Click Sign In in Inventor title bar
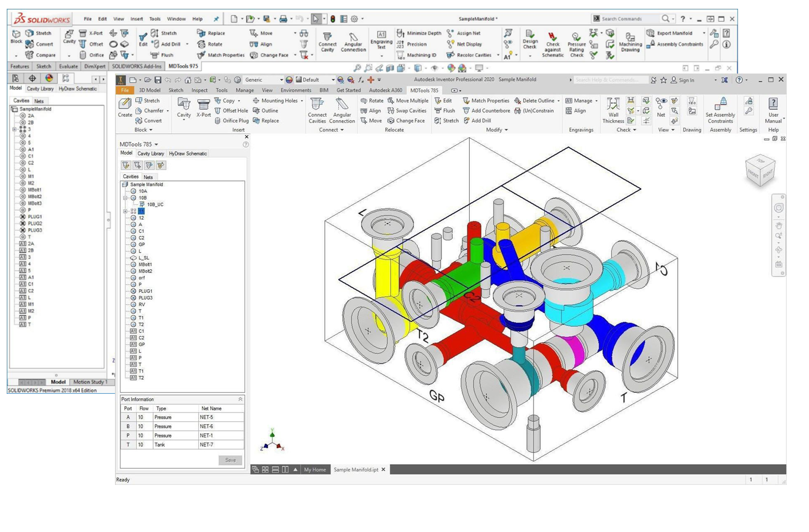Image resolution: width=809 pixels, height=532 pixels. coord(682,80)
